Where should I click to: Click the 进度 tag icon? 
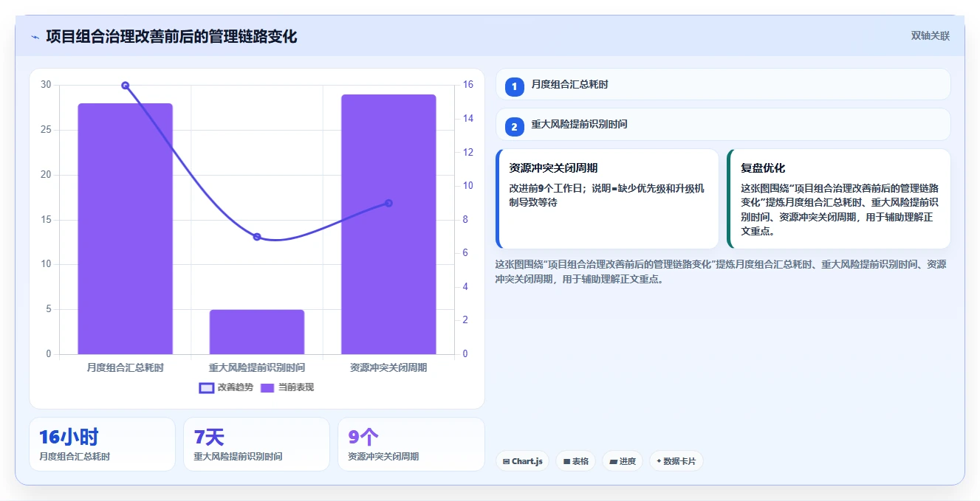click(613, 461)
